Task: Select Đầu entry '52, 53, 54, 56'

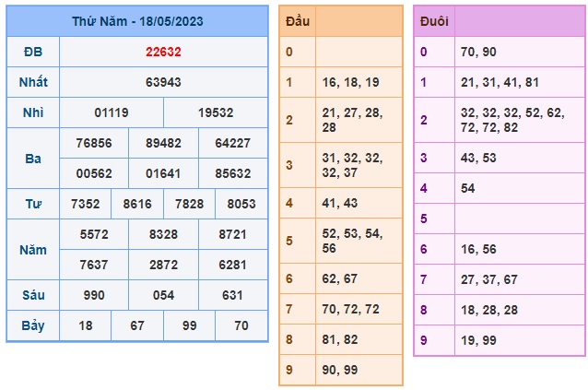Action: pos(352,241)
